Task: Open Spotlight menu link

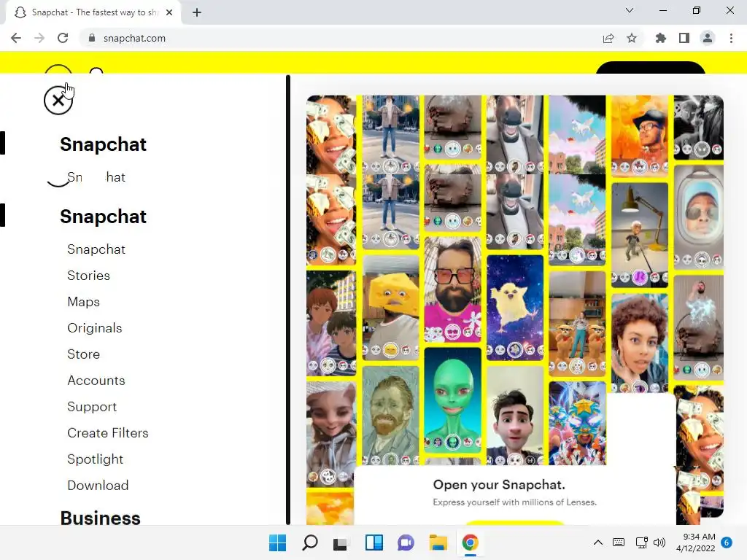Action: (96, 459)
